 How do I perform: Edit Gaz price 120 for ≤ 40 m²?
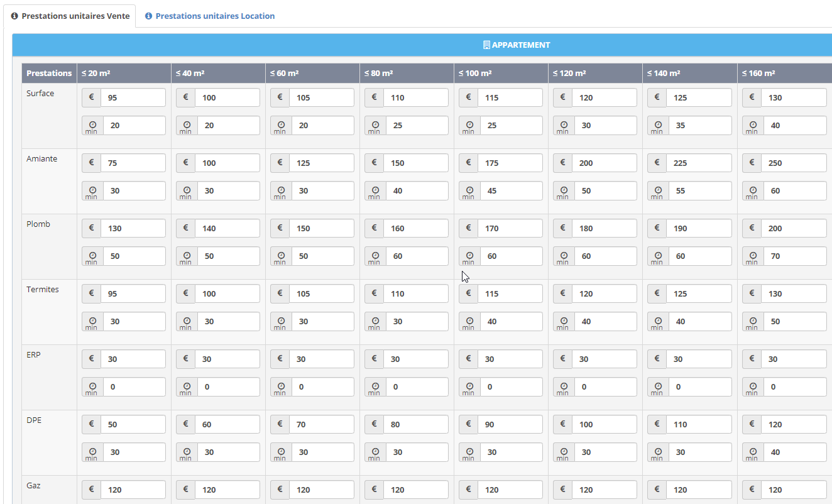[x=227, y=490]
